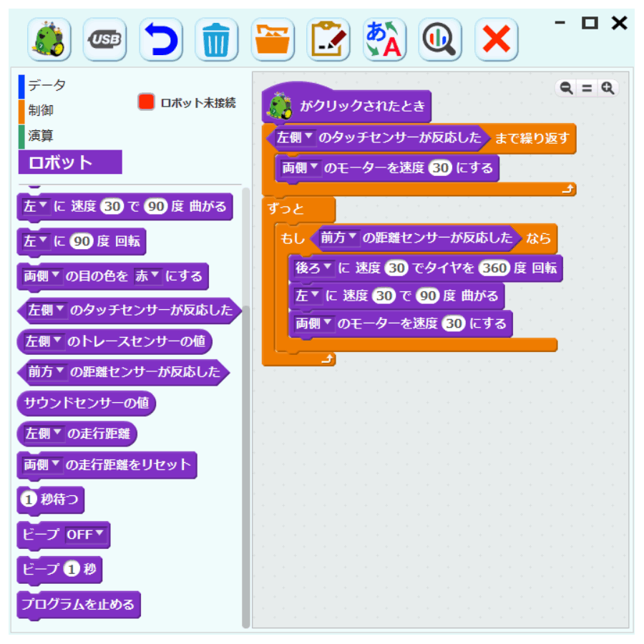Click the robot icon on the がクリックされたとき block
Viewport: 644px width, 644px height.
tap(280, 106)
